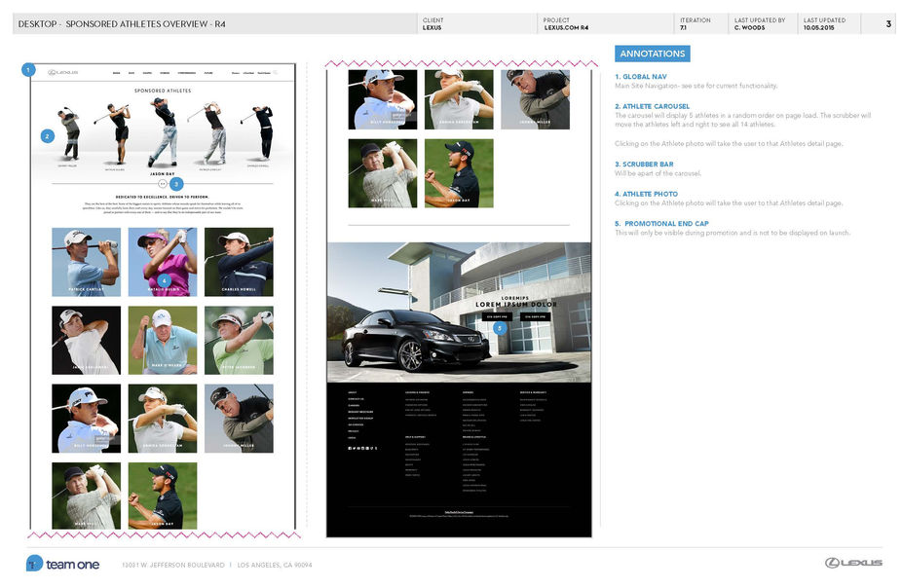
Task: Open the Charles Howell photo tile in the grid
Action: [239, 262]
